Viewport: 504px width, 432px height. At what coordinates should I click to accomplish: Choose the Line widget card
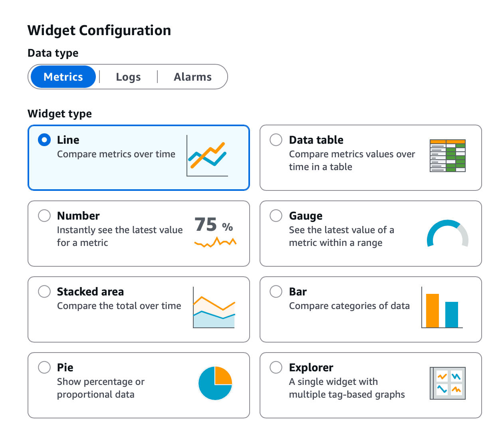coord(139,157)
